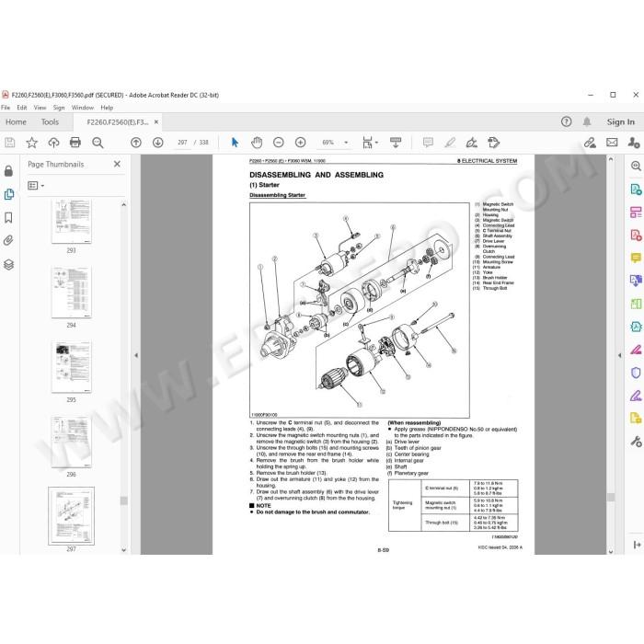Viewport: 644px width, 644px height.
Task: Open the Sign menu
Action: [59, 108]
